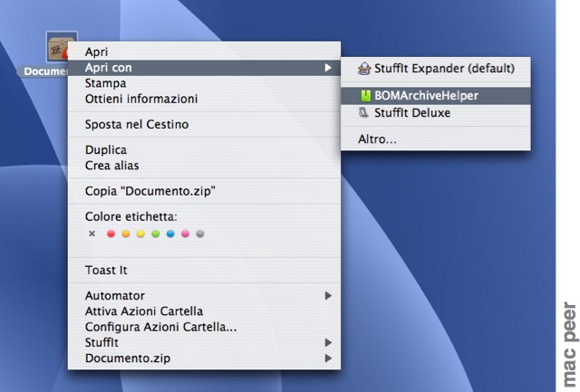Open with StuffIt Expander (default)
580x392 pixels.
point(435,68)
